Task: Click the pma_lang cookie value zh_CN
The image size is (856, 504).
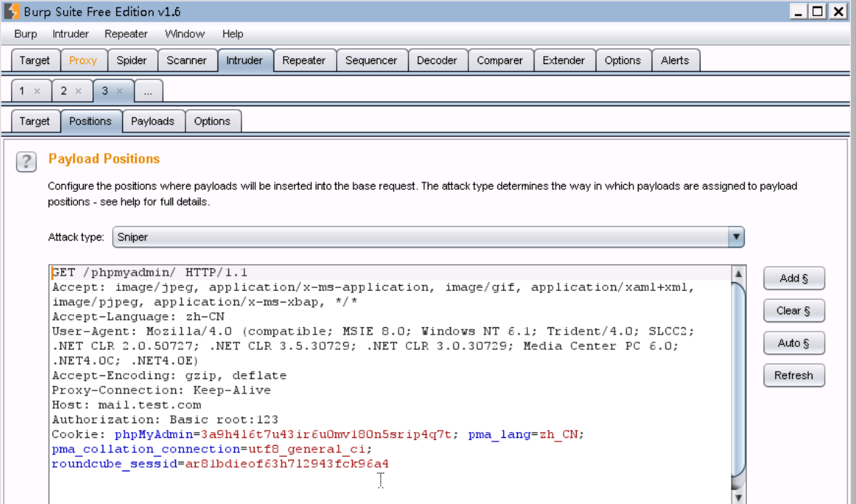Action: pos(559,435)
